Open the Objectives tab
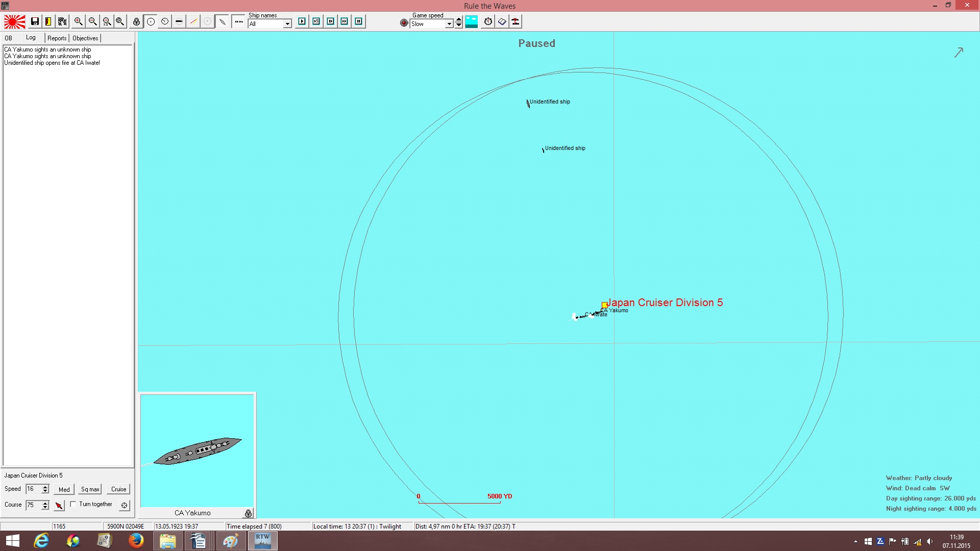Image resolution: width=980 pixels, height=551 pixels. click(85, 38)
